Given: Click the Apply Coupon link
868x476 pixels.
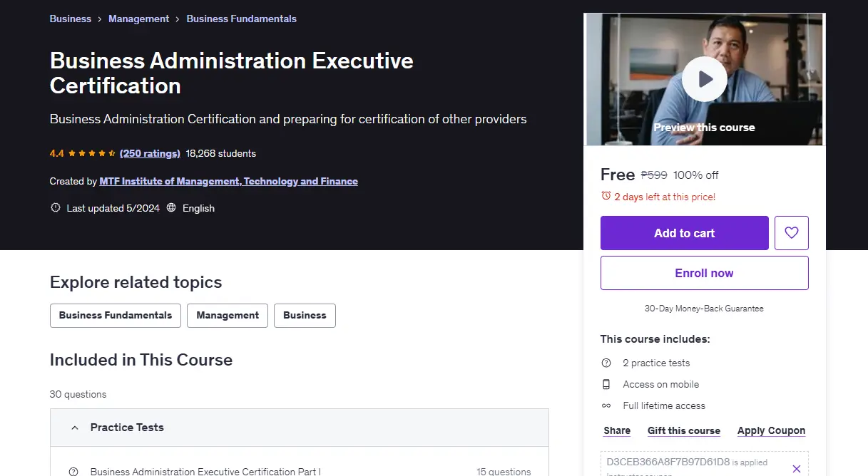Looking at the screenshot, I should (772, 430).
